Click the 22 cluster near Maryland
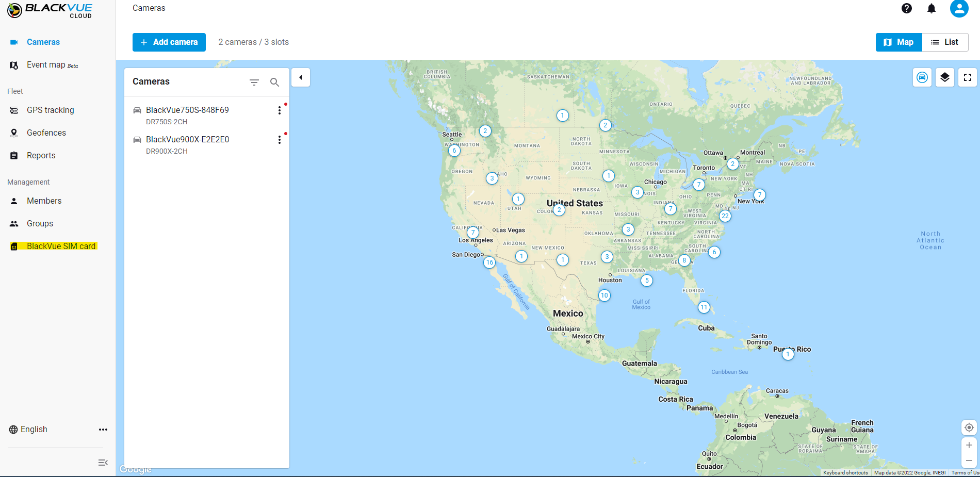This screenshot has width=980, height=477. [725, 216]
